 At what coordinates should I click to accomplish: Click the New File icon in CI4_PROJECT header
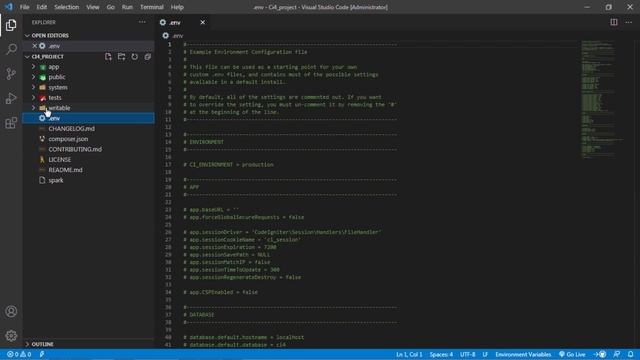point(108,56)
